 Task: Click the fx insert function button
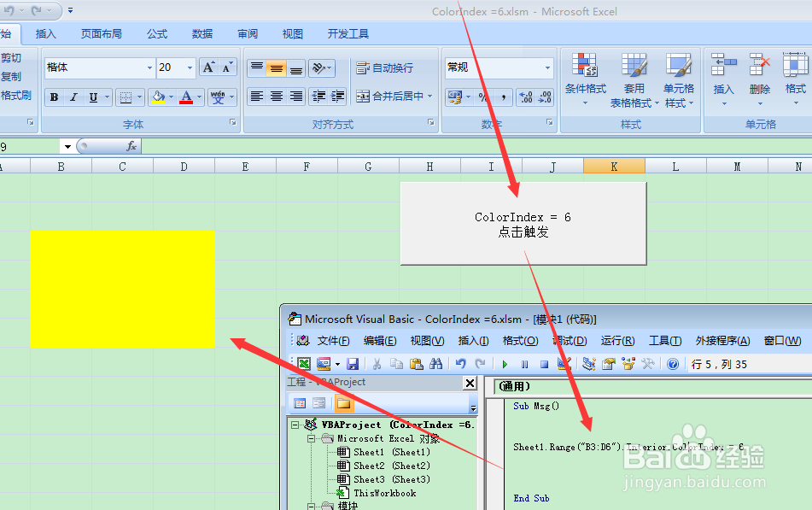coord(131,146)
